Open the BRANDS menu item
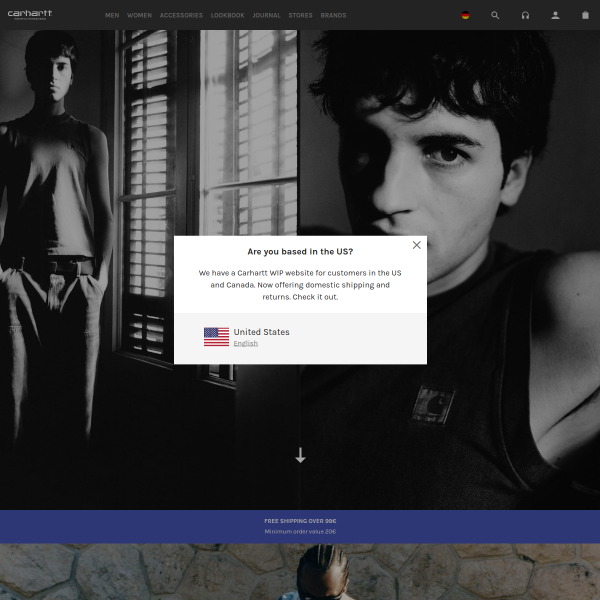This screenshot has height=600, width=600. (333, 15)
